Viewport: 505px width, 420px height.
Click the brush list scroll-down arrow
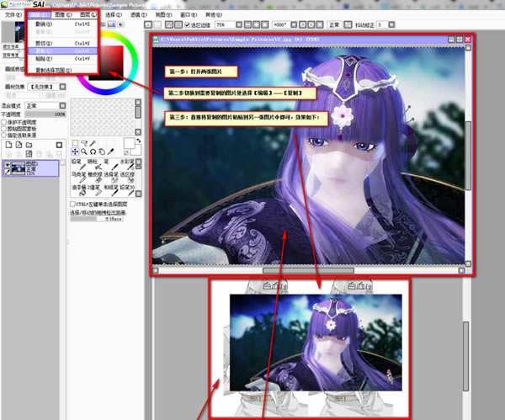point(138,194)
